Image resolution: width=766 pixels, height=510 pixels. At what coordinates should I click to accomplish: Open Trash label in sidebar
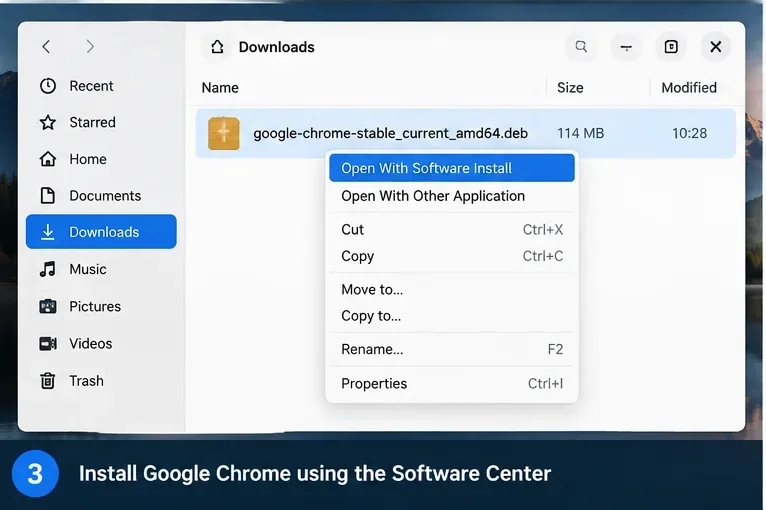coord(86,381)
